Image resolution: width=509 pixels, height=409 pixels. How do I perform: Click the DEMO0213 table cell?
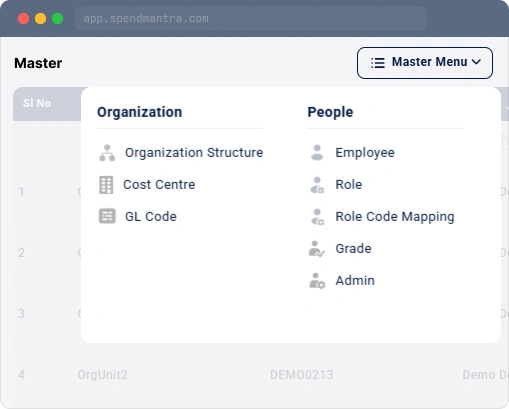[301, 375]
